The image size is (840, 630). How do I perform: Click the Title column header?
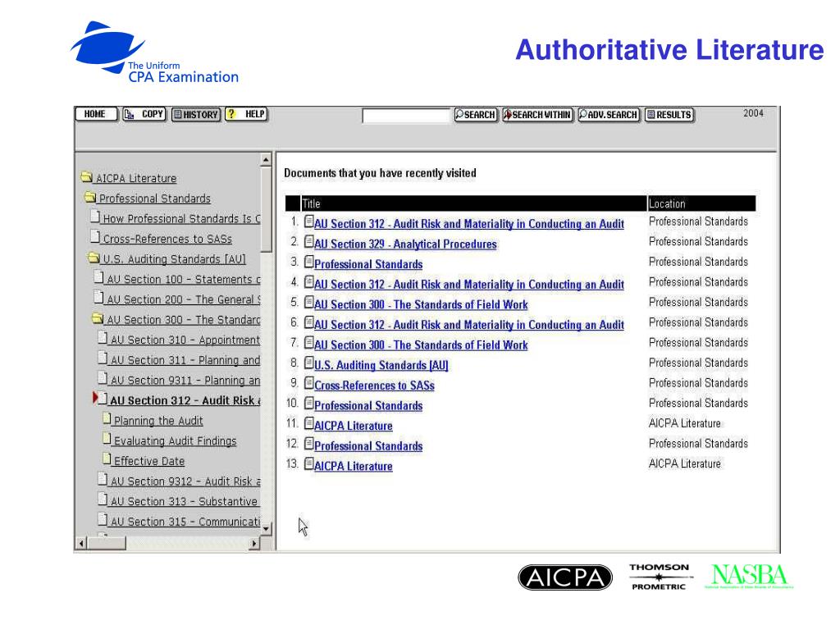click(x=473, y=203)
